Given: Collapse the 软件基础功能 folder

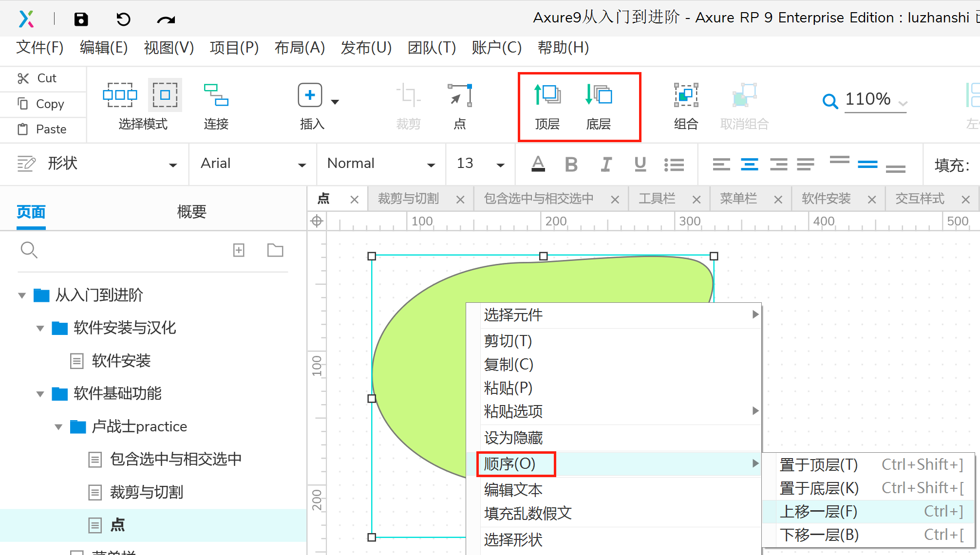Looking at the screenshot, I should pos(40,394).
